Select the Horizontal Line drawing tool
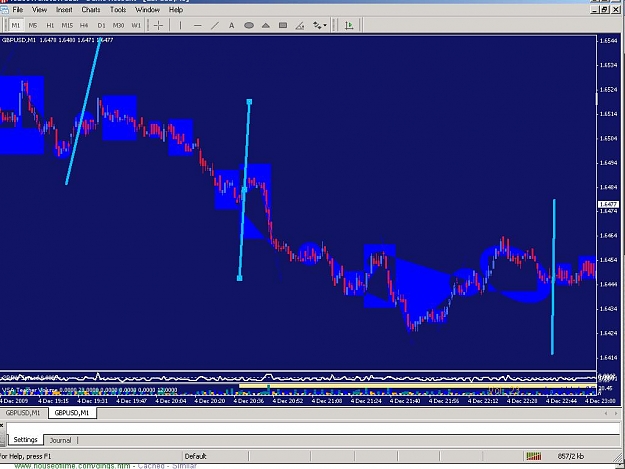Screen dimensions: 625x469 tap(197, 26)
